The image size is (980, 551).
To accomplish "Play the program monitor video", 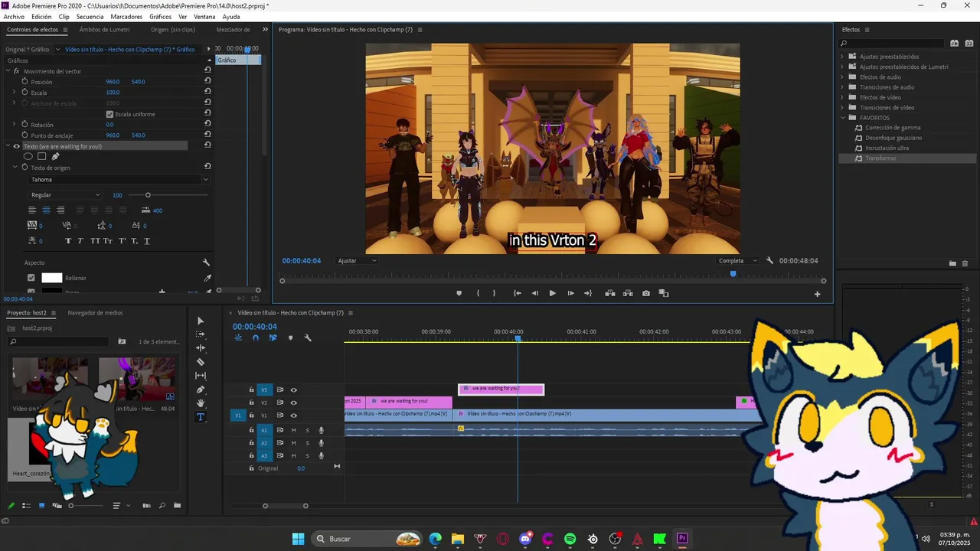I will [552, 293].
